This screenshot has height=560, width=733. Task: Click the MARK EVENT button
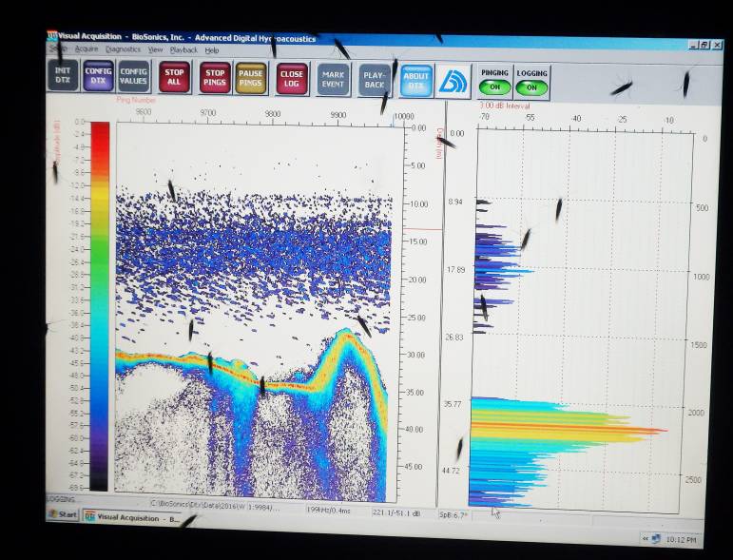pyautogui.click(x=334, y=80)
